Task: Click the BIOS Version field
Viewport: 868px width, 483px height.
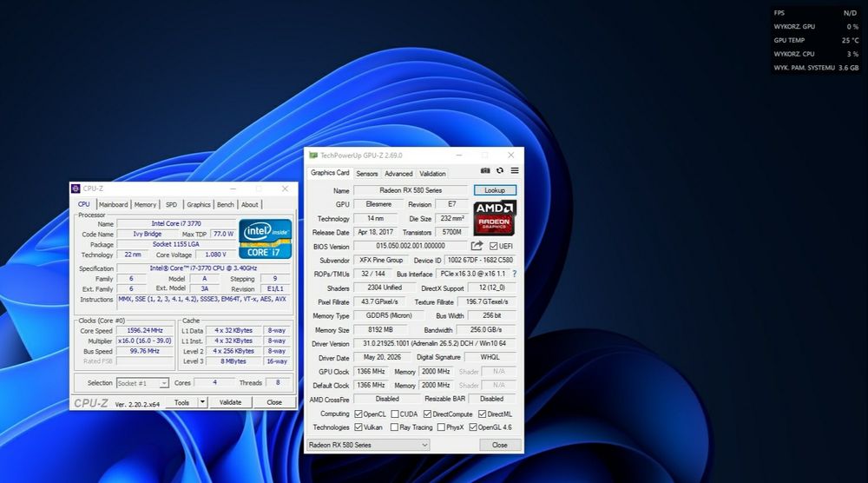Action: (x=411, y=245)
